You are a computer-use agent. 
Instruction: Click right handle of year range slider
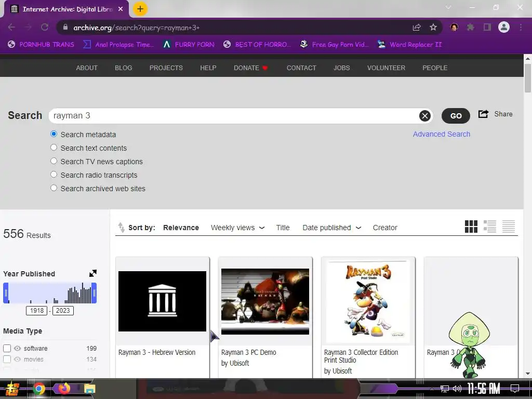coord(94,293)
